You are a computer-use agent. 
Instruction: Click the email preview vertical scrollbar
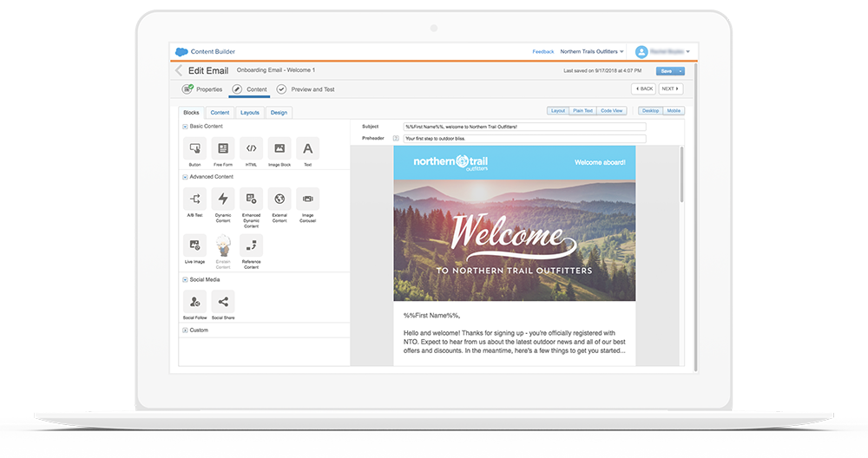pos(681,174)
